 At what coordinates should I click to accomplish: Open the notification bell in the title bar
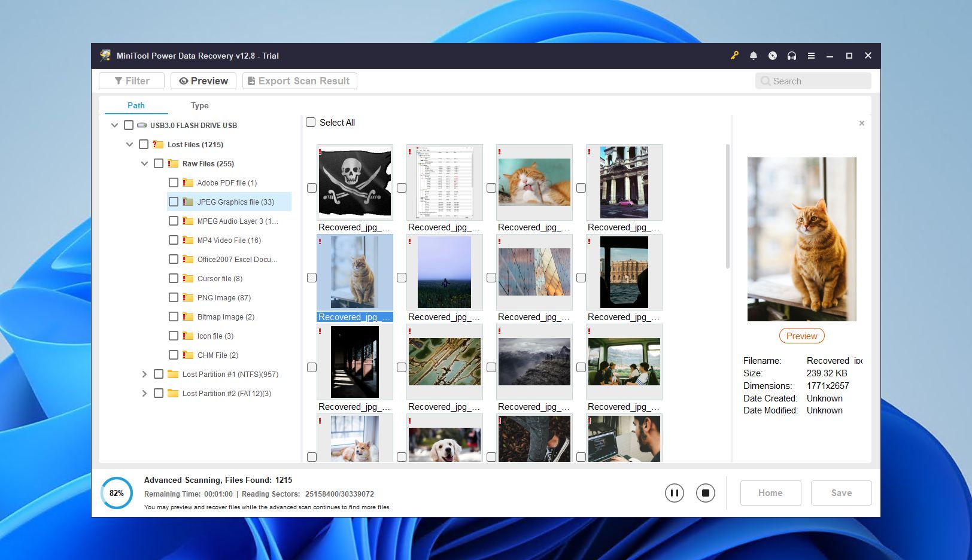[x=752, y=55]
